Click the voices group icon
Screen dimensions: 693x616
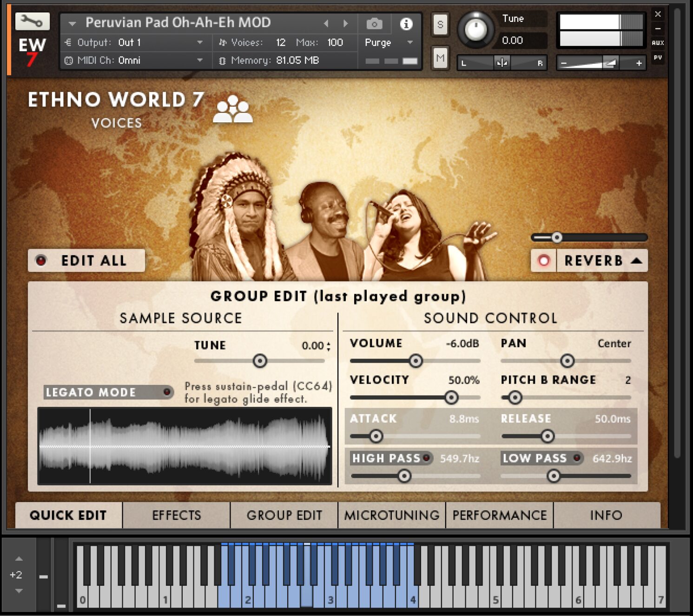click(232, 109)
